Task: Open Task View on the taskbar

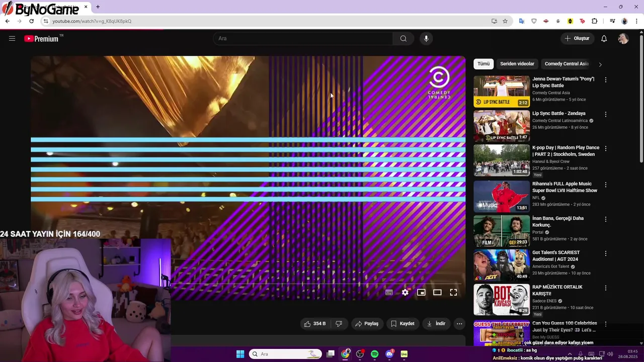Action: coord(331,354)
